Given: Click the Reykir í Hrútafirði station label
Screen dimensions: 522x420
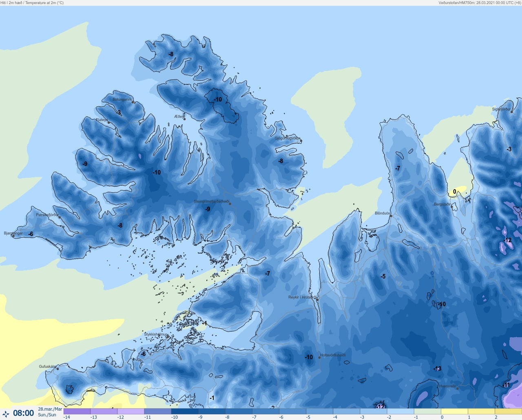Looking at the screenshot, I should tap(302, 297).
